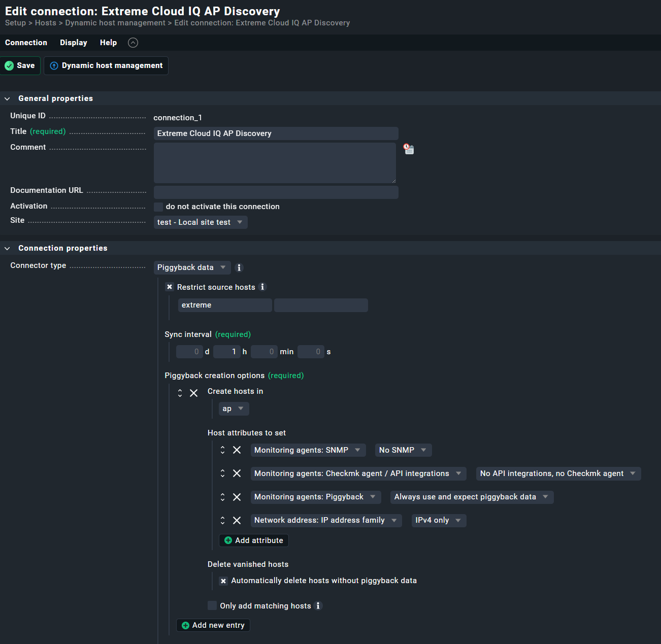Toggle Only add matching hosts checkbox
661x644 pixels.
212,605
